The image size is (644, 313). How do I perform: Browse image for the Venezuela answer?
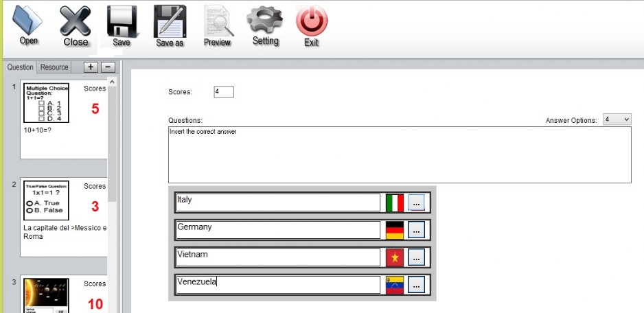(417, 285)
